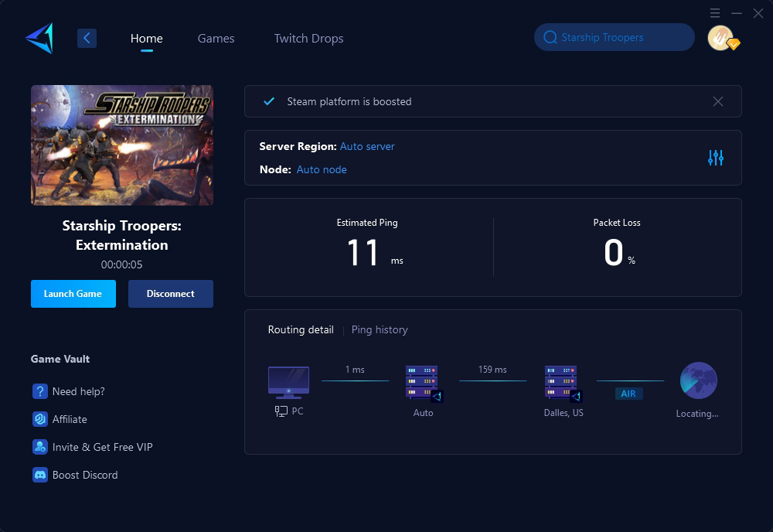Click the 00:00:05 boost timer
The width and height of the screenshot is (773, 532).
[x=122, y=264]
